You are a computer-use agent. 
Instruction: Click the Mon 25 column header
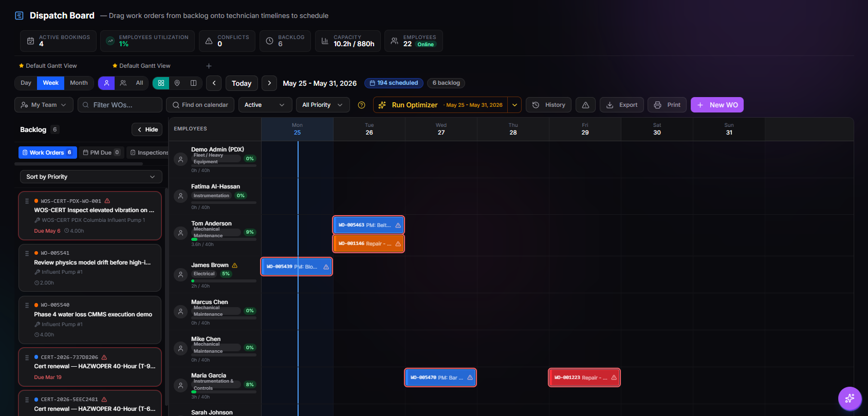297,129
